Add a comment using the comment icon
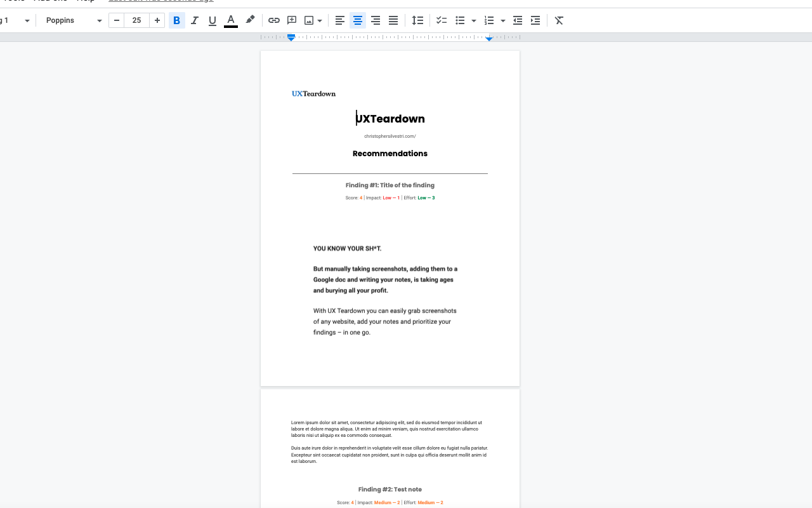The image size is (812, 508). coord(292,20)
